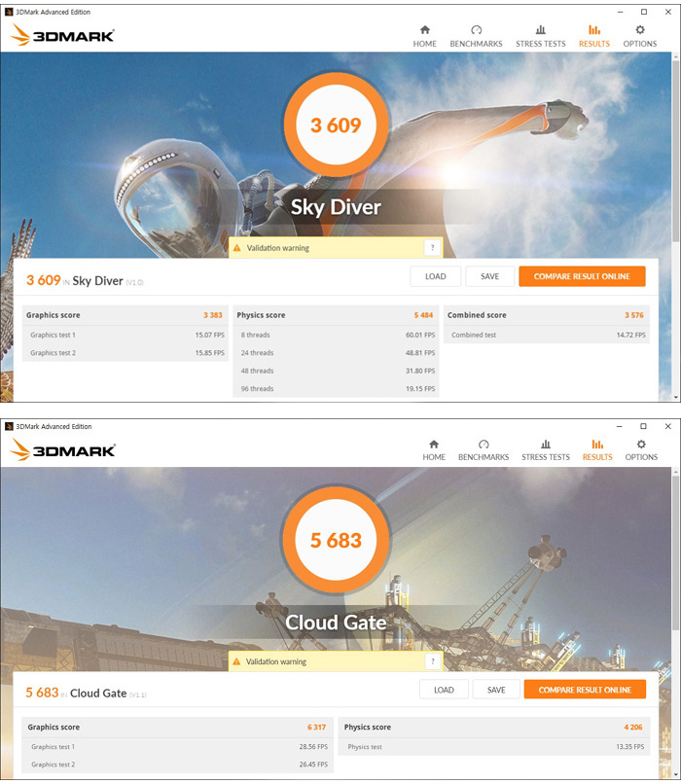The image size is (681, 784).
Task: Click LOAD button for Cloud Gate result
Action: (x=444, y=690)
